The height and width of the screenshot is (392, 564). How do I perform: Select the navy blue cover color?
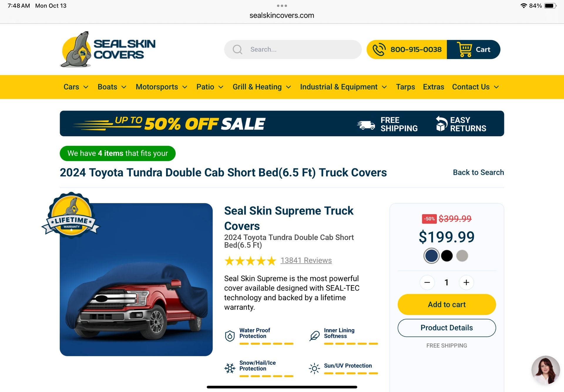(431, 256)
